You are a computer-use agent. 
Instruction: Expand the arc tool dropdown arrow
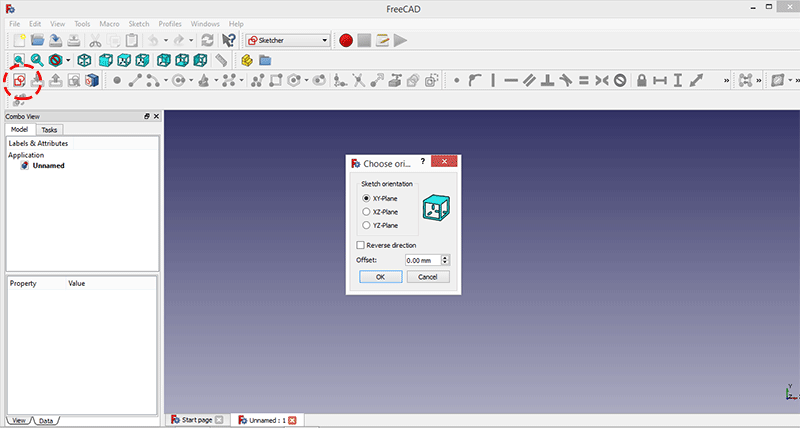point(165,80)
